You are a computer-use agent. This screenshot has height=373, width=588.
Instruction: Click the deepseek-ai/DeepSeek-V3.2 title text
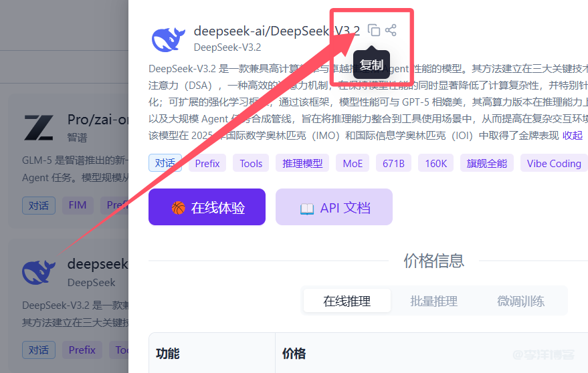click(x=277, y=31)
